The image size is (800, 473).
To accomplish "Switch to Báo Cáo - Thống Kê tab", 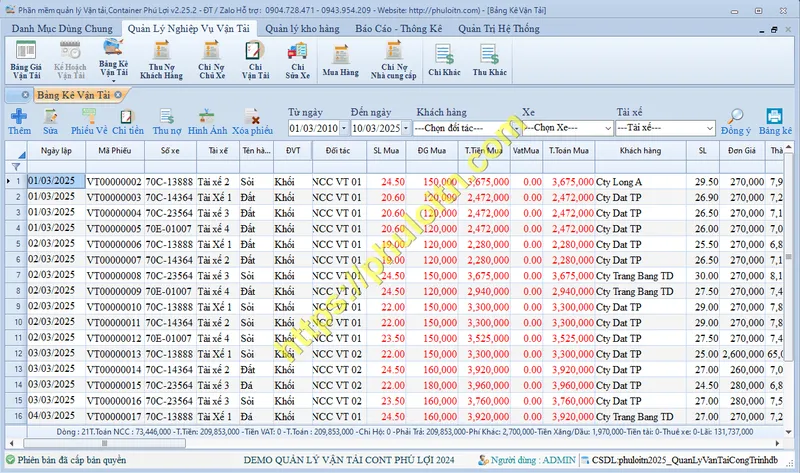I will [398, 29].
